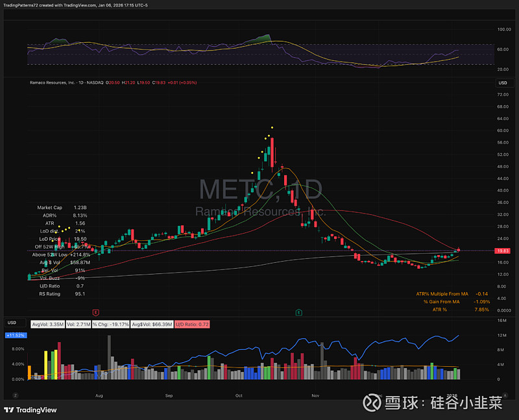Viewport: 519px width, 420px height.
Task: Open USD currency selector on price axis
Action: pyautogui.click(x=504, y=83)
